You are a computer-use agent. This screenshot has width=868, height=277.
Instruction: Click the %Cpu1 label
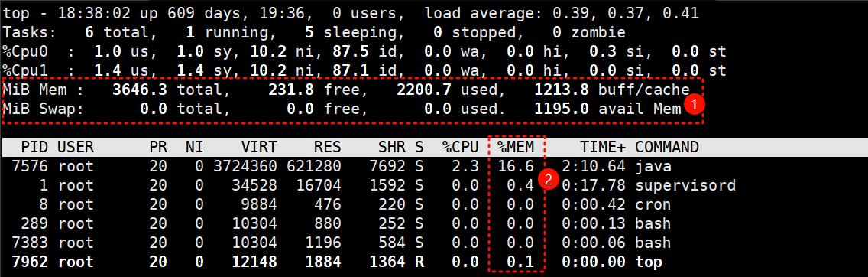[25, 70]
